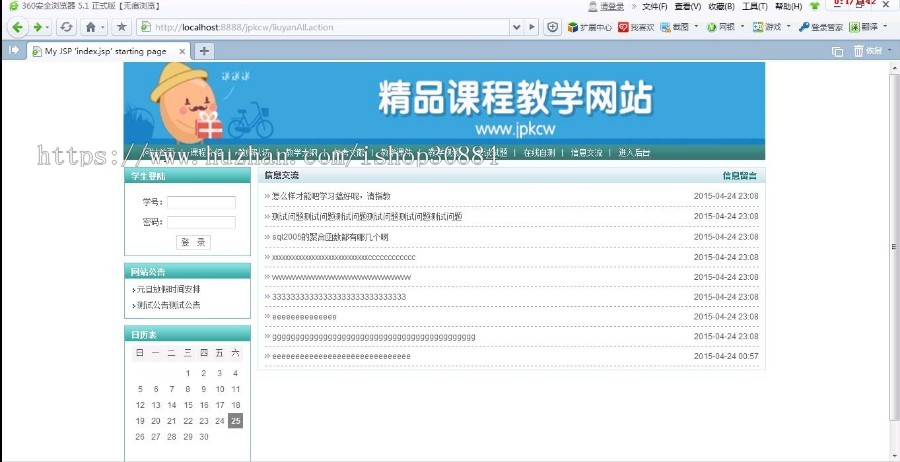Click the 截图 screenshot tool
The width and height of the screenshot is (900, 462).
coord(674,27)
